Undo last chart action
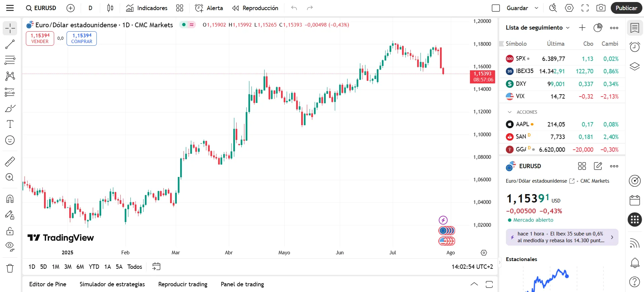This screenshot has width=644, height=292. click(294, 8)
